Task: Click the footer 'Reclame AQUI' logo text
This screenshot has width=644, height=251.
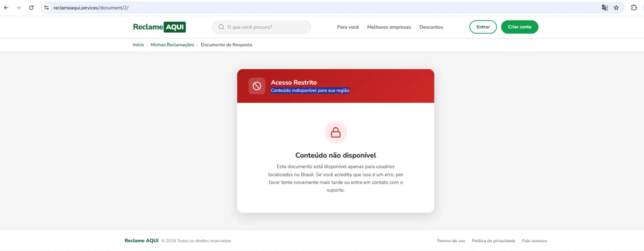Action: (141, 240)
